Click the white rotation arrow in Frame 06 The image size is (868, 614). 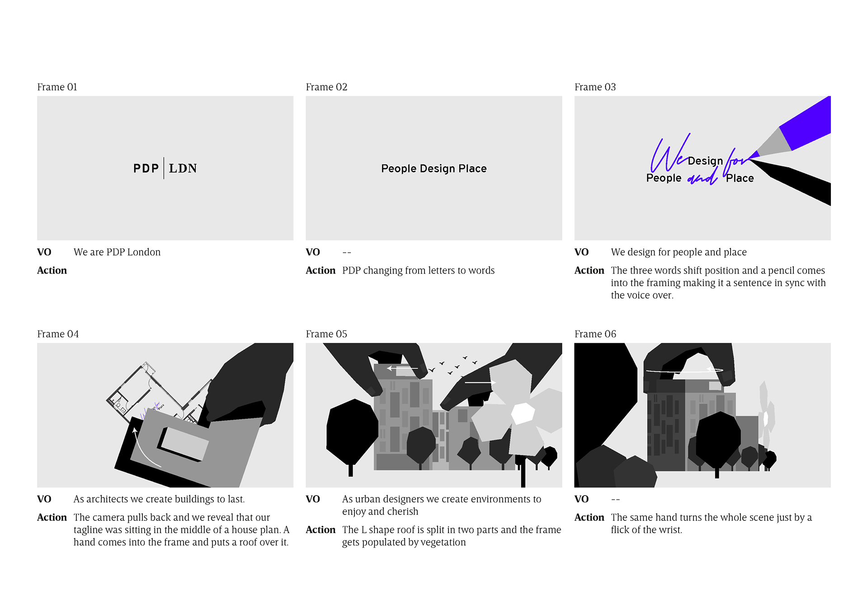tap(685, 370)
